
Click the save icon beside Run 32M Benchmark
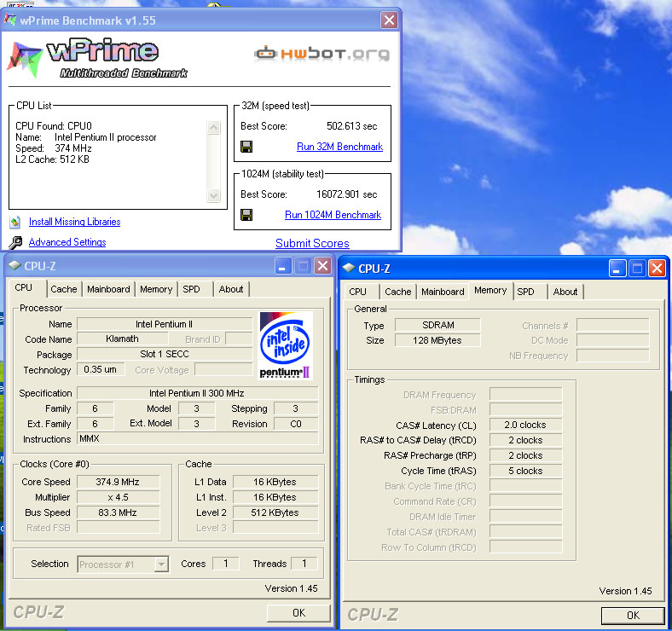(x=246, y=147)
